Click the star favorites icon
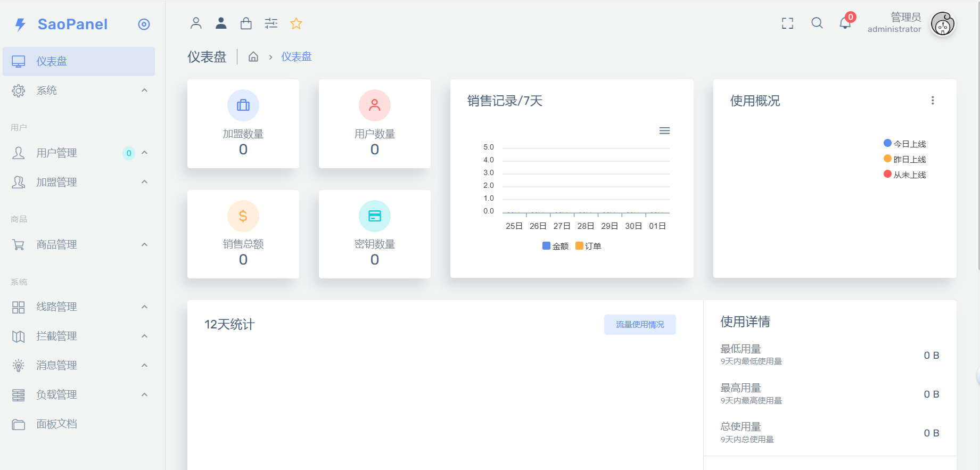Screen dimensions: 980x470 [x=296, y=23]
